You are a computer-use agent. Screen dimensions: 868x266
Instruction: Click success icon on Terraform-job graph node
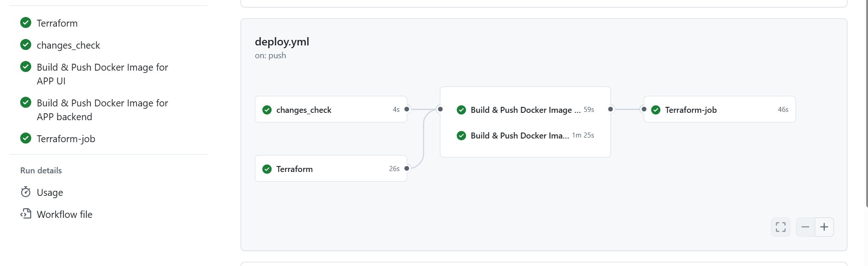point(656,110)
